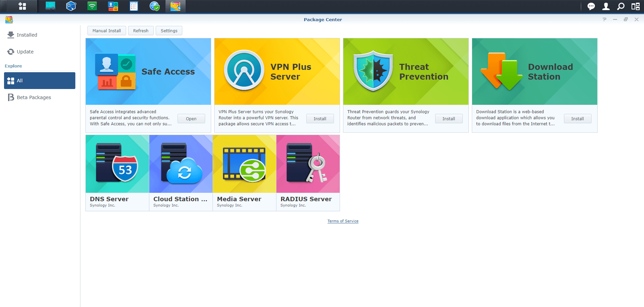644x307 pixels.
Task: Open Package Center Settings
Action: (169, 31)
